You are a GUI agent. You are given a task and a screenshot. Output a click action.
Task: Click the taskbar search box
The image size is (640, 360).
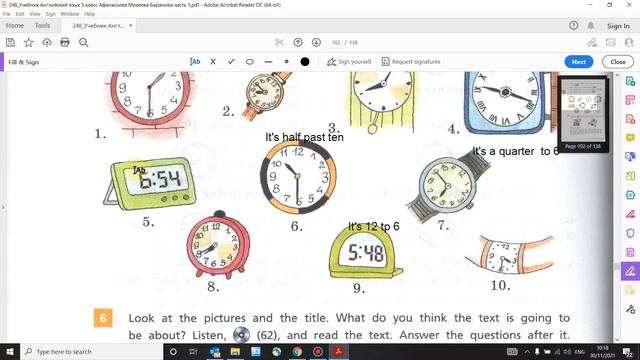point(92,351)
